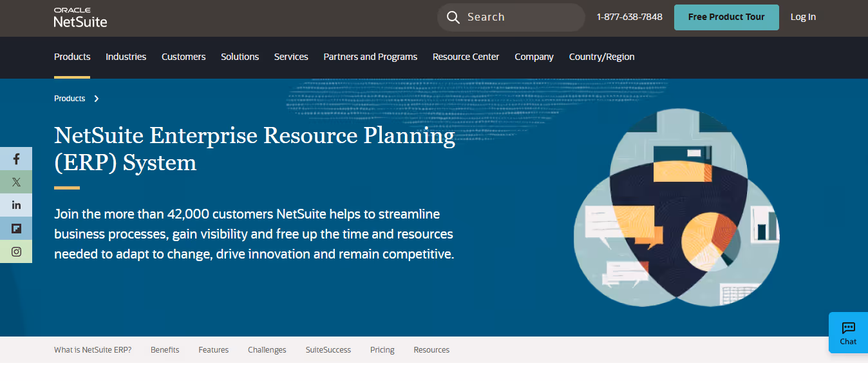Jump to the Benefits section
This screenshot has height=381, width=868.
coord(165,350)
